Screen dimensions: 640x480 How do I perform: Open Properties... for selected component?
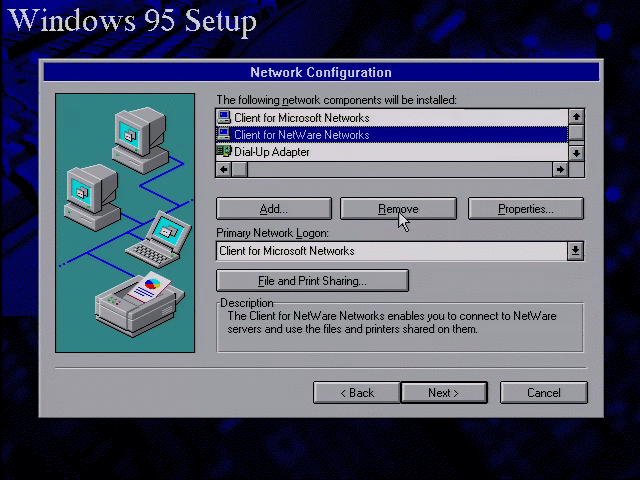(526, 209)
